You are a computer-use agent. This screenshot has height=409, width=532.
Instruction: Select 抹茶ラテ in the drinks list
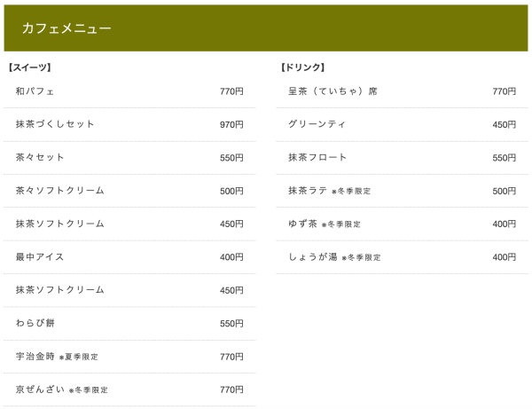coord(308,191)
